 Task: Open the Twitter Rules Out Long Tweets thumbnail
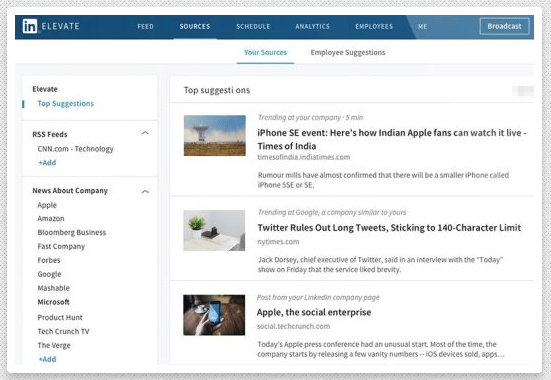click(x=214, y=231)
